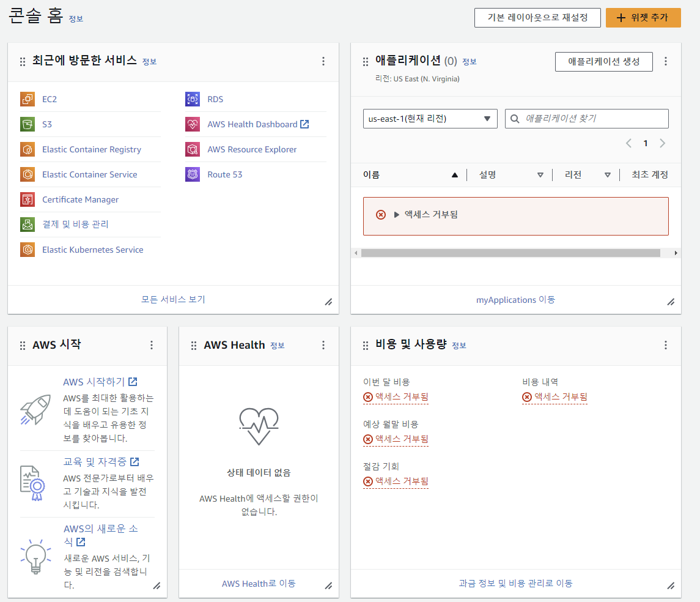The width and height of the screenshot is (700, 602).
Task: Open the Route 53 service link
Action: [224, 174]
